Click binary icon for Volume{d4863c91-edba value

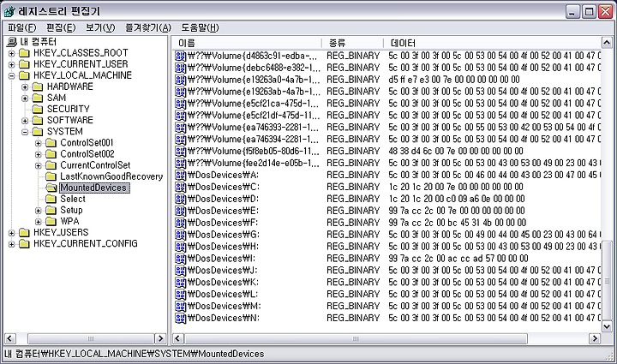click(180, 57)
